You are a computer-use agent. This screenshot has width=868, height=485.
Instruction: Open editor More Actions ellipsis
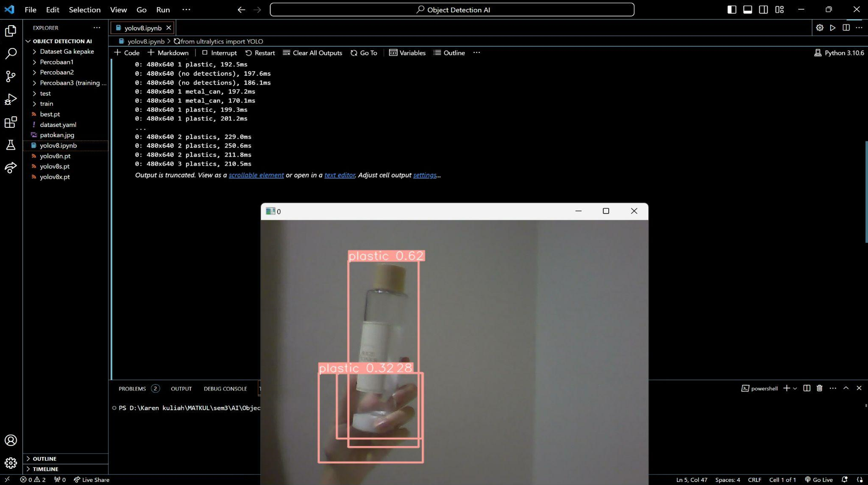pyautogui.click(x=859, y=27)
